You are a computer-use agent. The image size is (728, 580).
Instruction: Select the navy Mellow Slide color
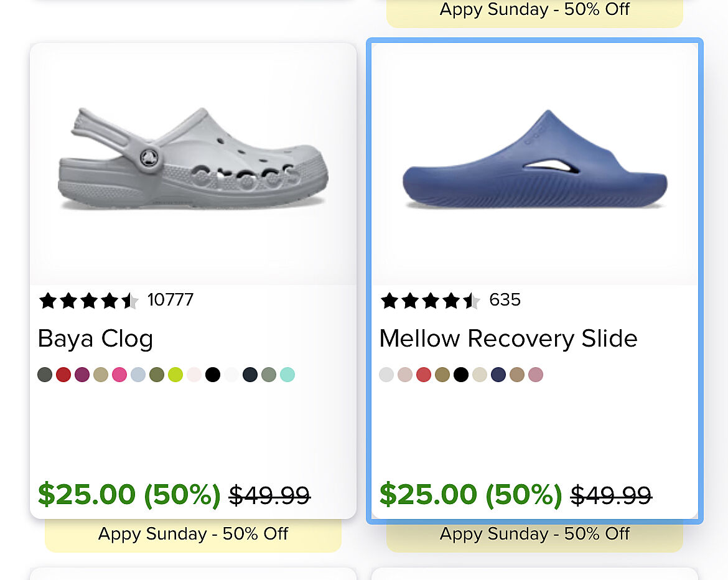point(498,375)
